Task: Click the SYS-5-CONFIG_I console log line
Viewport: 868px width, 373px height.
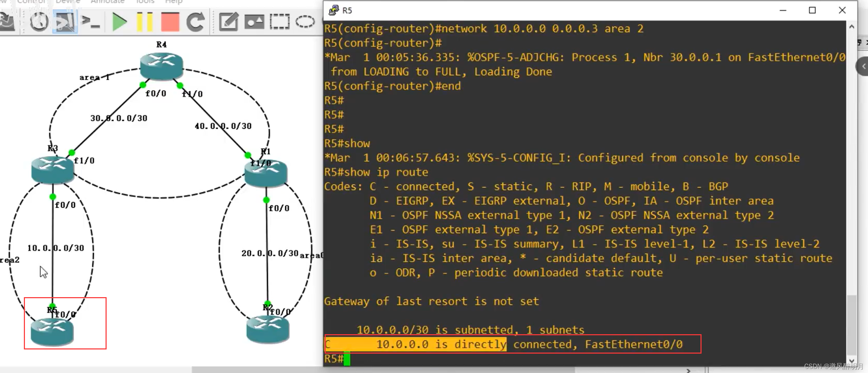Action: click(x=562, y=158)
